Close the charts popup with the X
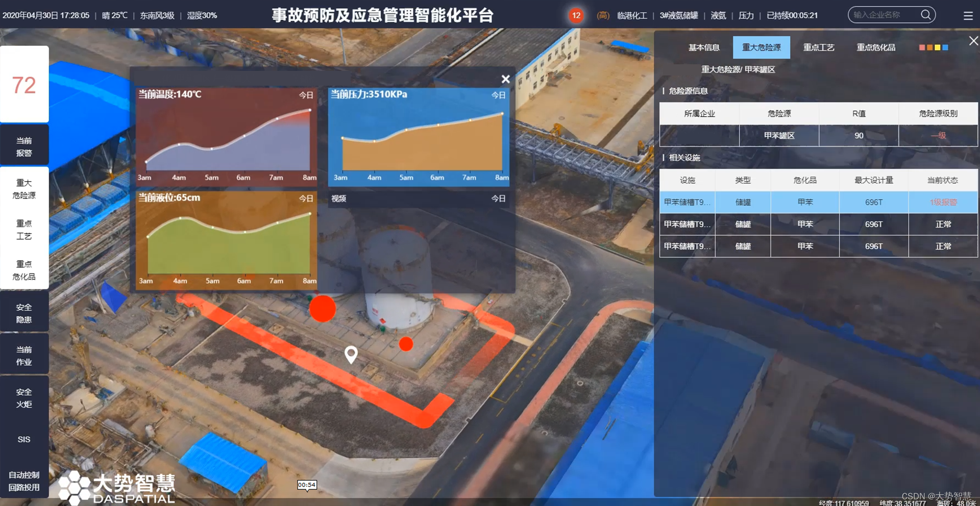The image size is (980, 506). 505,79
